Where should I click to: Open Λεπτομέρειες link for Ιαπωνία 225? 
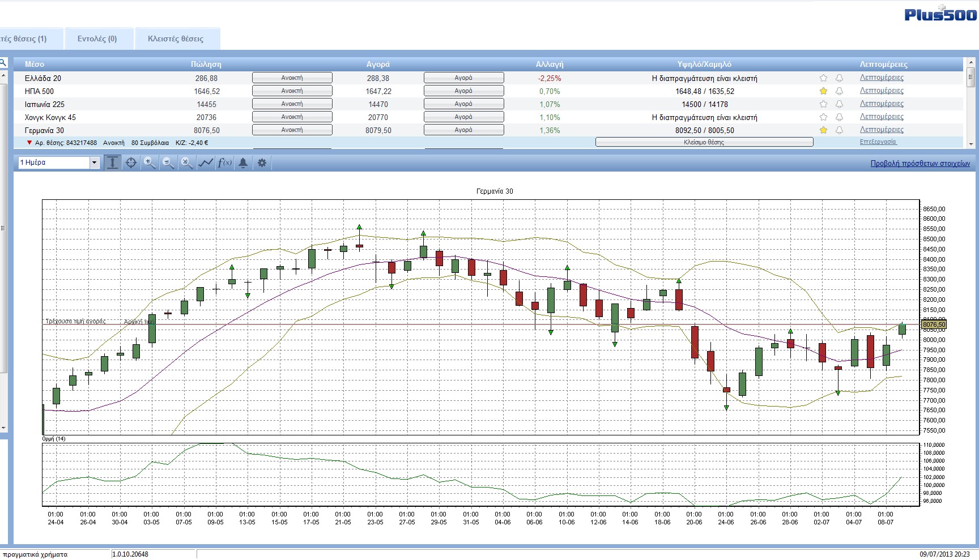[882, 104]
